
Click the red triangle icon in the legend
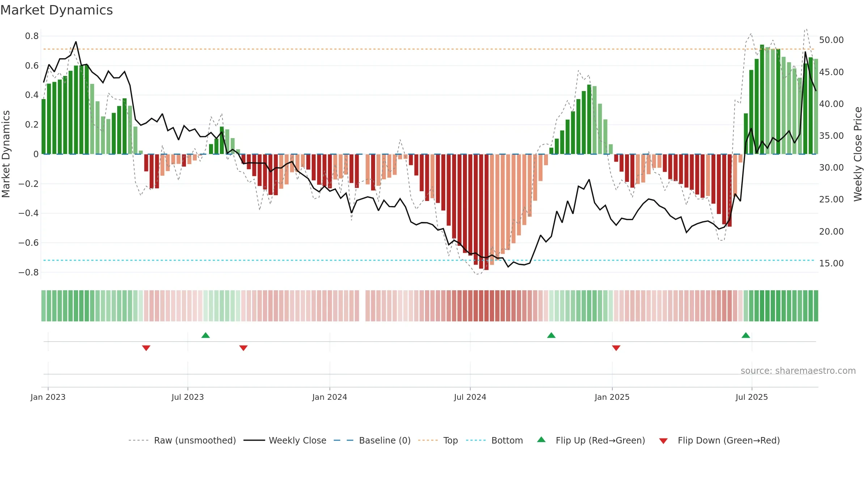(x=663, y=441)
